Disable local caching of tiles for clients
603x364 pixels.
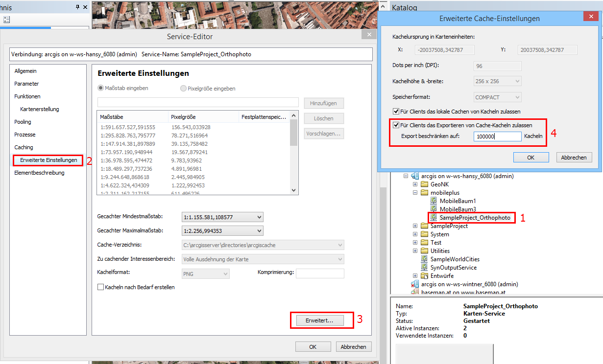coord(396,112)
